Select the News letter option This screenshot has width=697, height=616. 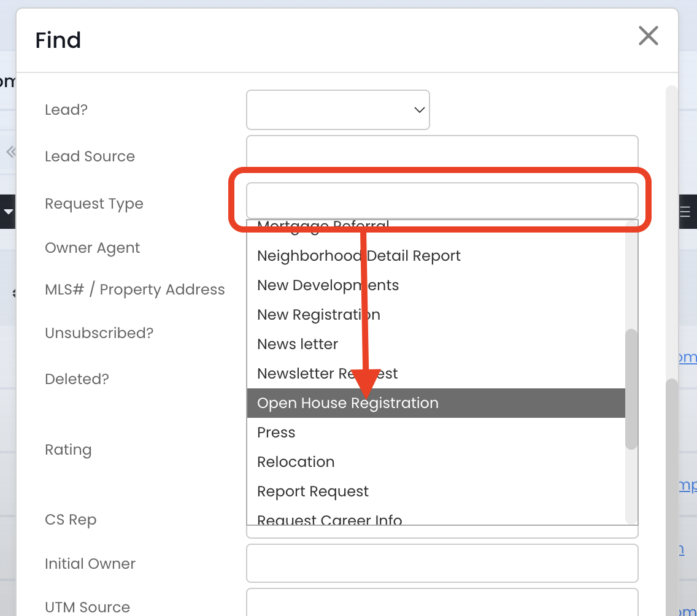pos(298,344)
